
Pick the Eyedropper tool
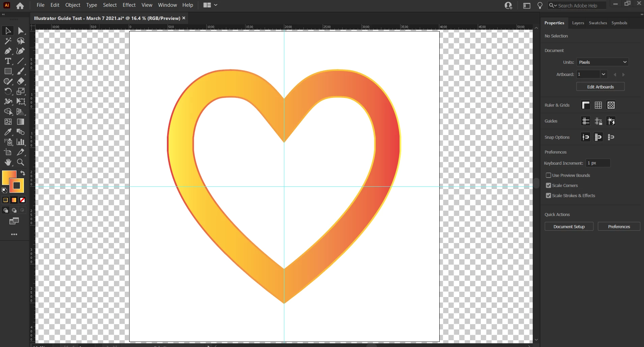8,132
